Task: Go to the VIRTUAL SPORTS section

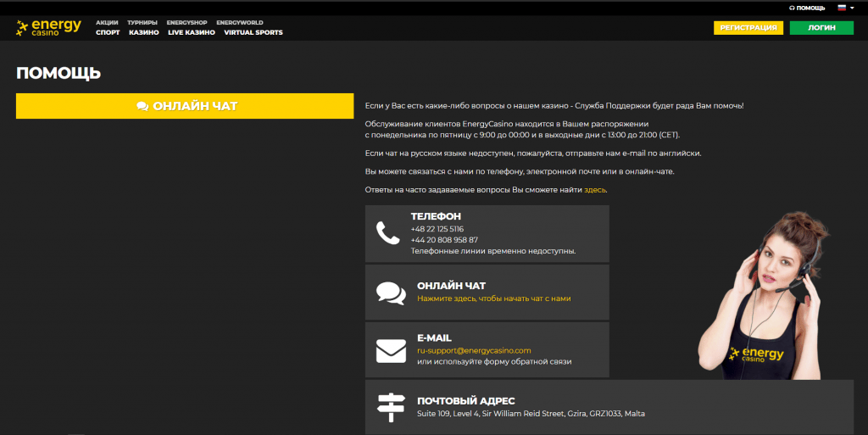Action: pyautogui.click(x=253, y=33)
